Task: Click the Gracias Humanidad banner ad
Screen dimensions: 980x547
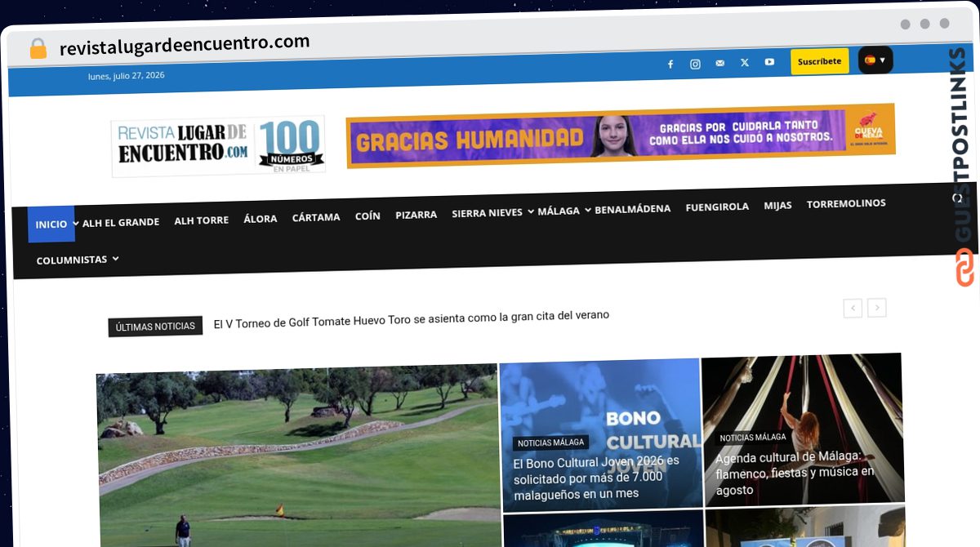Action: tap(621, 136)
